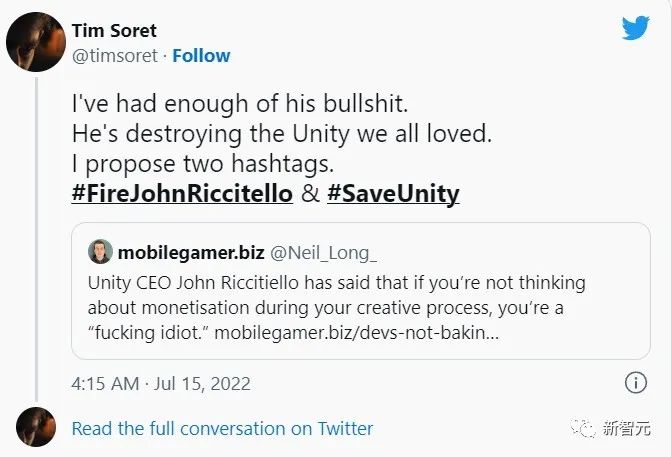Click the WeChat logo watermark
This screenshot has height=457, width=672.
coord(583,428)
